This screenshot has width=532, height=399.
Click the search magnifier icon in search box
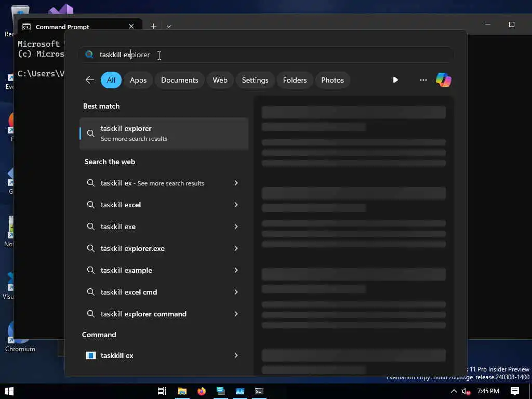(x=89, y=55)
